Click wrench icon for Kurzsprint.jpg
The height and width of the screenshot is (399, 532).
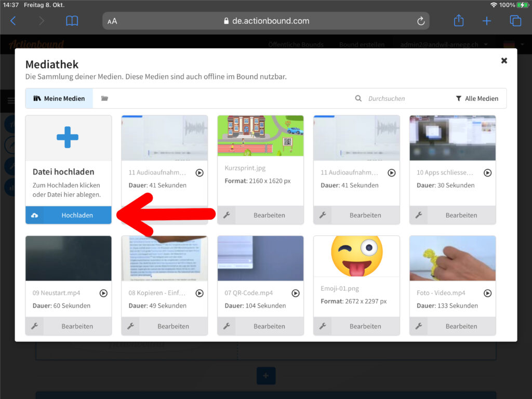(227, 215)
